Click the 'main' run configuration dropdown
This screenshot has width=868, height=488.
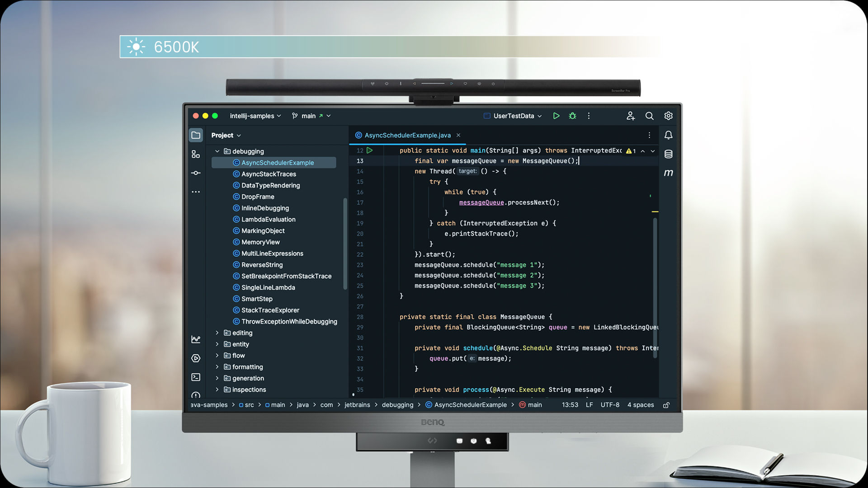pyautogui.click(x=310, y=116)
